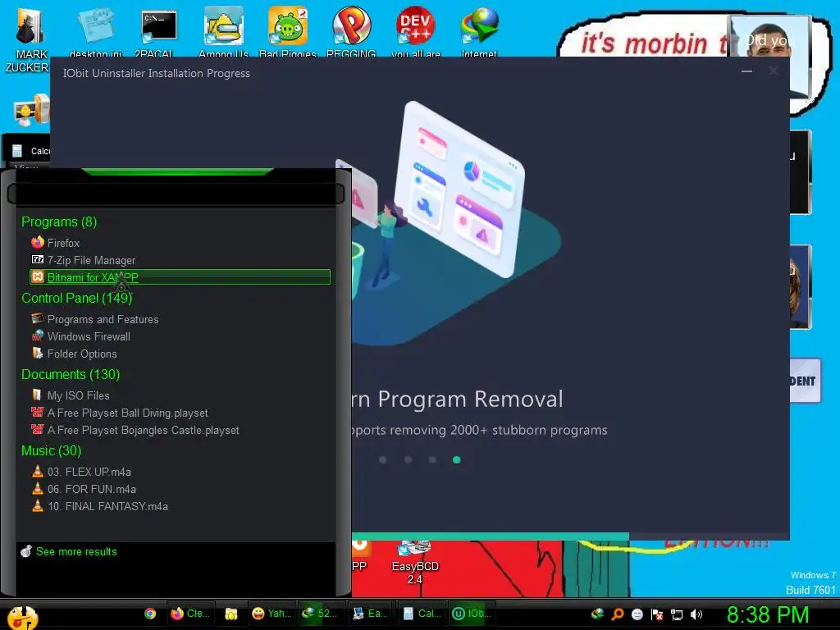Click the magnifier search tray icon
Viewport: 840px width, 630px height.
tap(617, 614)
